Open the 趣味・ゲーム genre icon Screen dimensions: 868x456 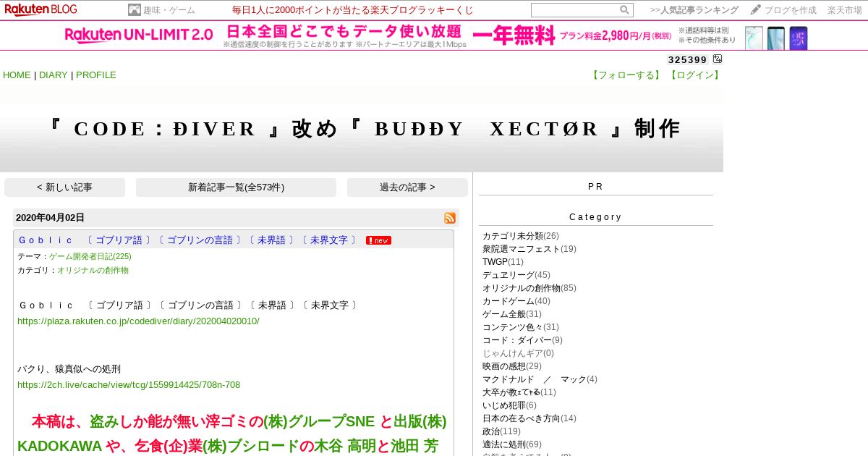(x=134, y=10)
